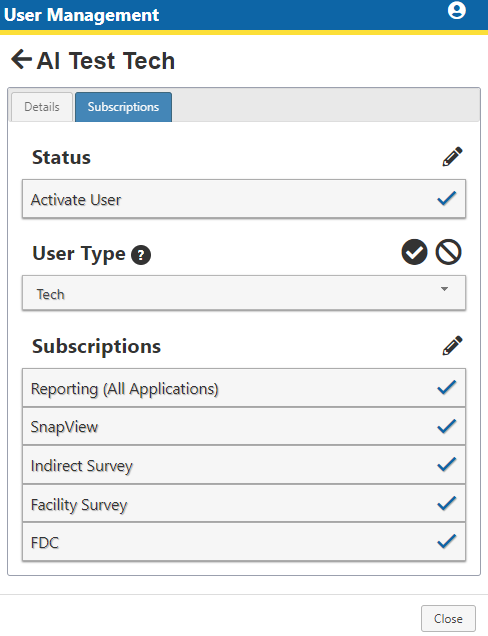Toggle the FDC subscription checkmark

pos(447,542)
